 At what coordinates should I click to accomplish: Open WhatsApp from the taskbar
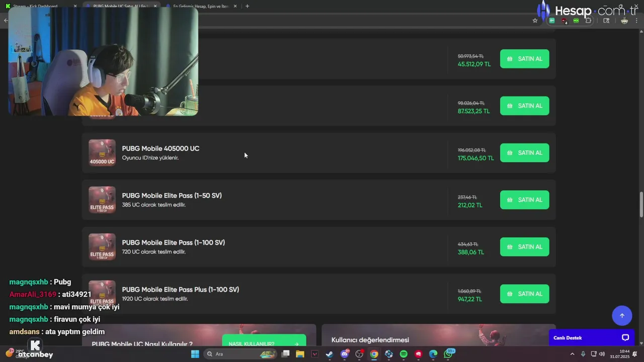(x=448, y=354)
